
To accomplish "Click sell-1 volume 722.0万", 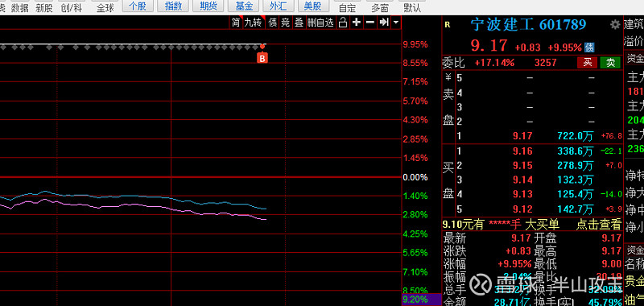I will point(576,136).
